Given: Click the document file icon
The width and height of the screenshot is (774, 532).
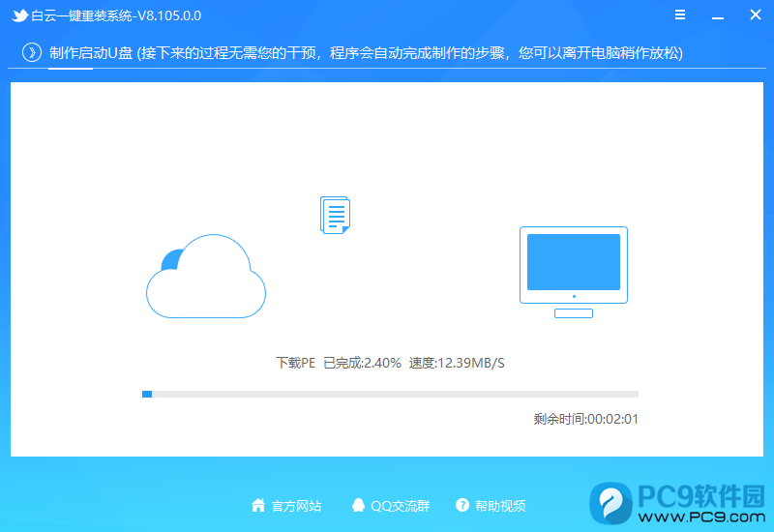Looking at the screenshot, I should point(335,215).
